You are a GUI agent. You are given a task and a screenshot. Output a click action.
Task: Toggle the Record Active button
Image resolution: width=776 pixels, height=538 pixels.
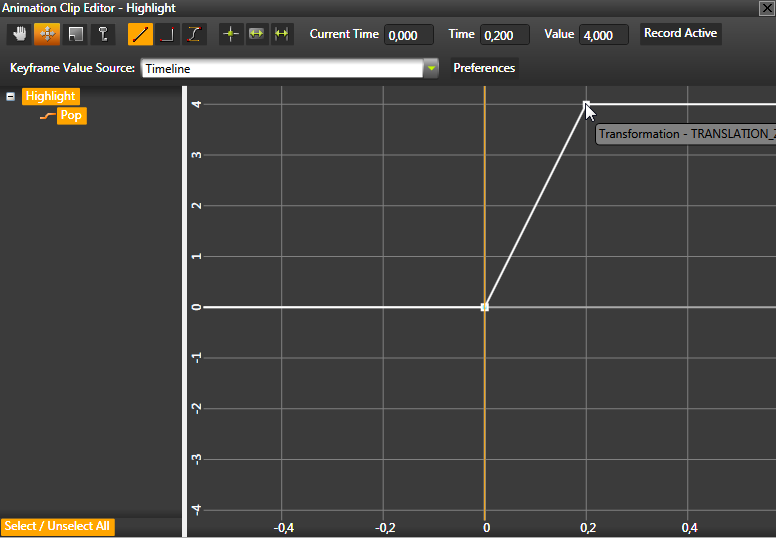click(680, 34)
